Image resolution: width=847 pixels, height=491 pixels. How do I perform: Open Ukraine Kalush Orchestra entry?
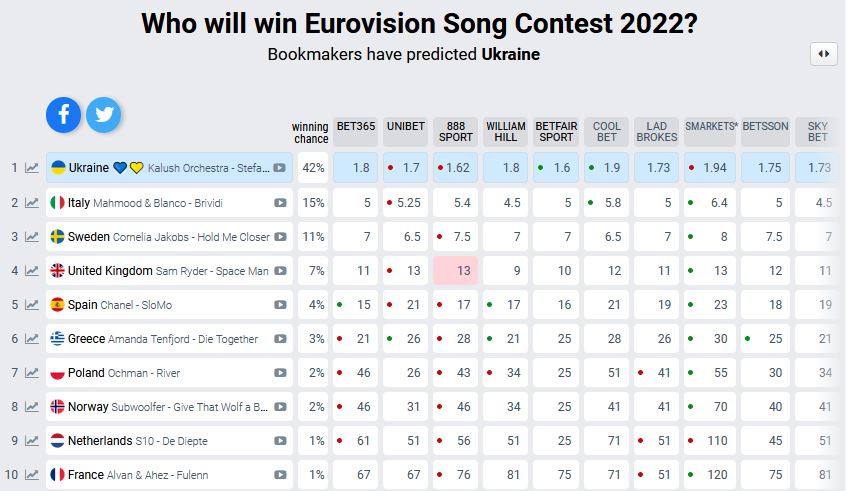(160, 168)
